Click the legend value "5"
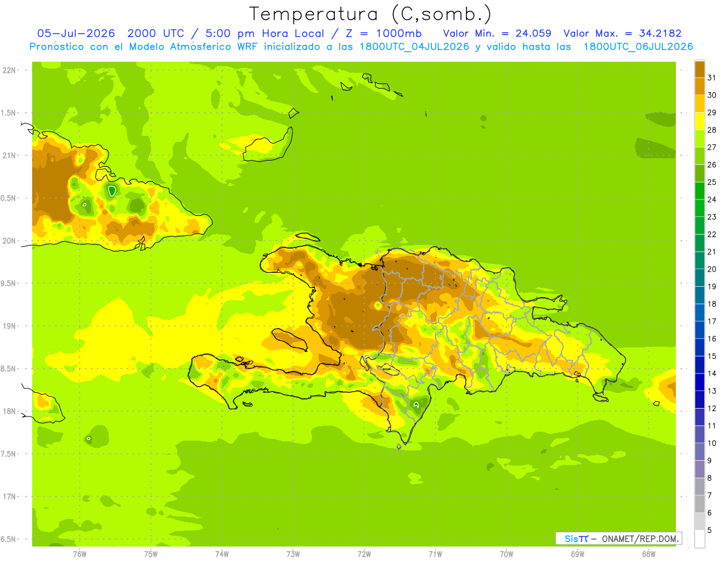The height and width of the screenshot is (562, 728). point(709,530)
